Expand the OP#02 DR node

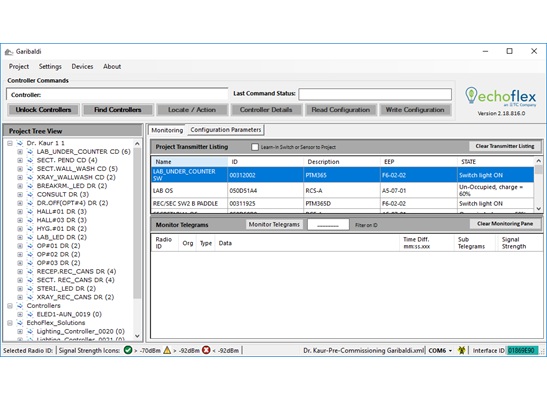pyautogui.click(x=20, y=255)
